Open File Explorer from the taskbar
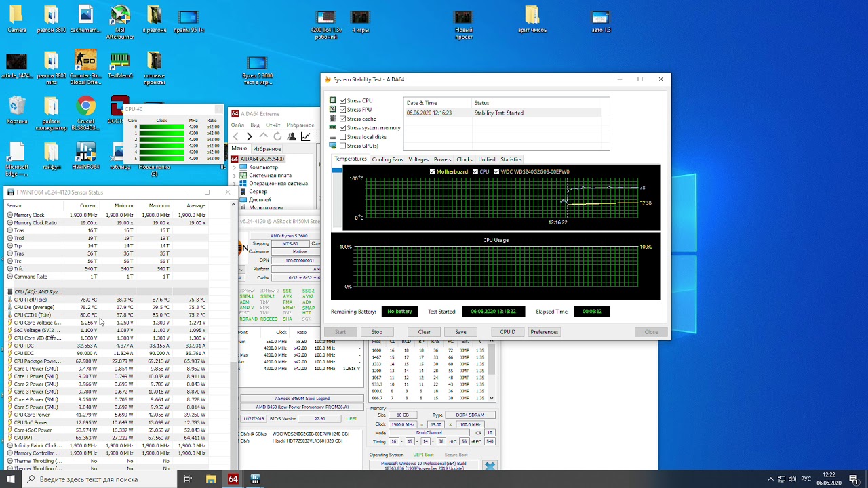This screenshot has width=868, height=488. (x=210, y=479)
